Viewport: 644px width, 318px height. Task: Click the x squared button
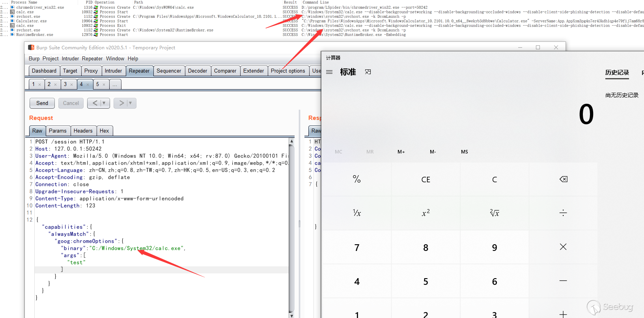[x=426, y=213]
